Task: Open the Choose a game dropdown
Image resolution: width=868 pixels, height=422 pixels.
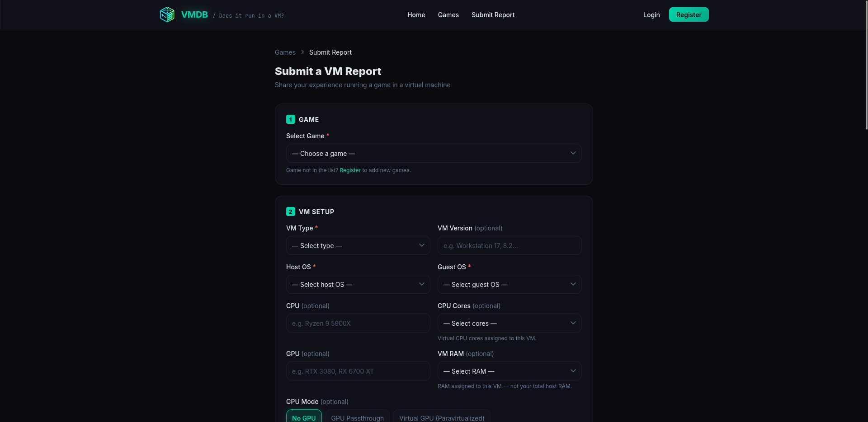Action: [433, 153]
